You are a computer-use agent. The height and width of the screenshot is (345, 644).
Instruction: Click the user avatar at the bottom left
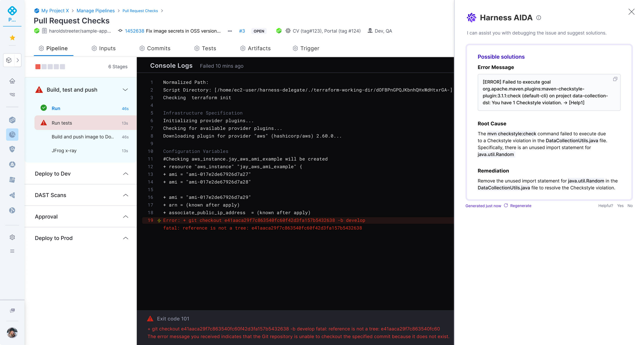tap(12, 333)
